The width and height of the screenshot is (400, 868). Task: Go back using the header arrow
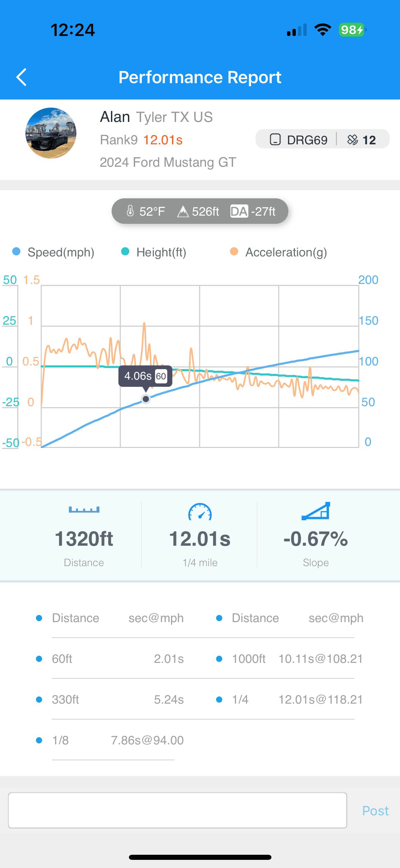point(21,77)
